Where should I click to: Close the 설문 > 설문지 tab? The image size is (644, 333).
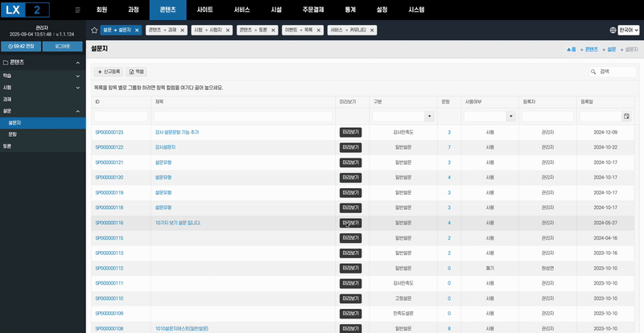point(137,30)
